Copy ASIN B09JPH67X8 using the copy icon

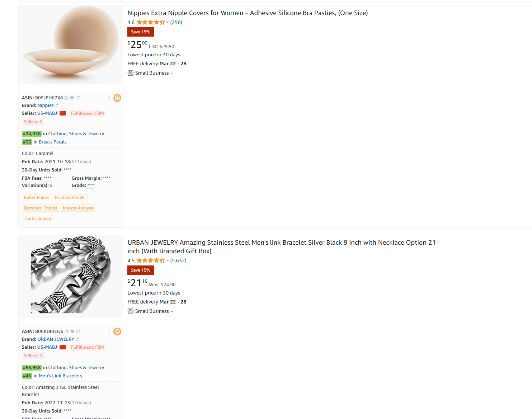click(66, 98)
